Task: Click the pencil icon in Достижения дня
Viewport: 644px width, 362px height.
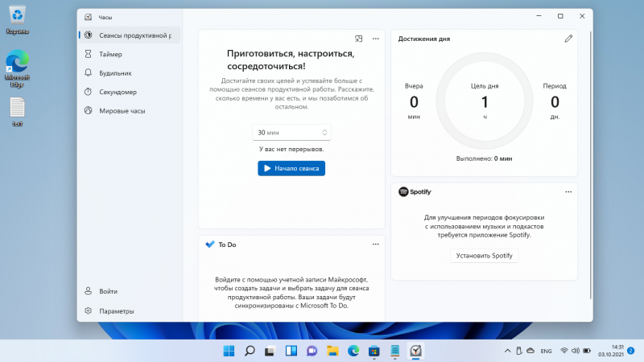Action: [568, 38]
